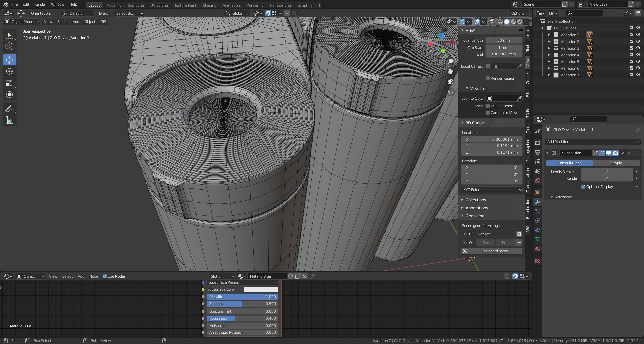Click the Geo-coordinates globe icon
Viewport: 644px width, 344px height.
465,251
